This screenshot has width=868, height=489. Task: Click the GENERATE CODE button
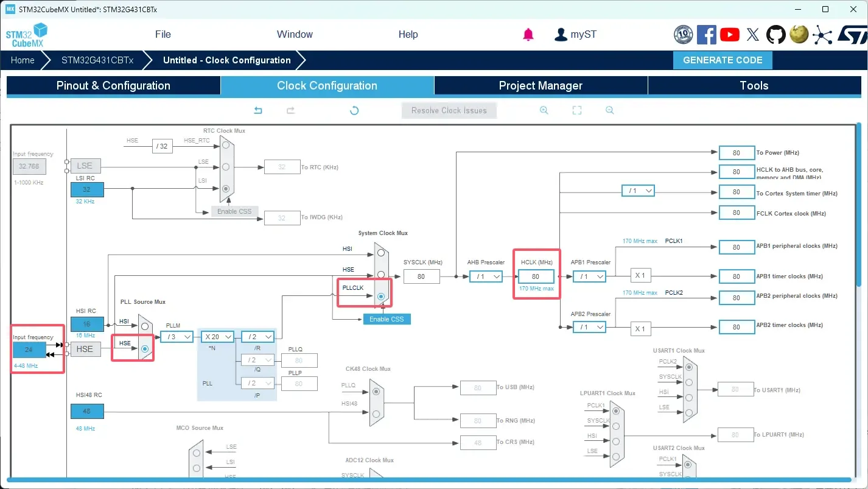(x=723, y=60)
